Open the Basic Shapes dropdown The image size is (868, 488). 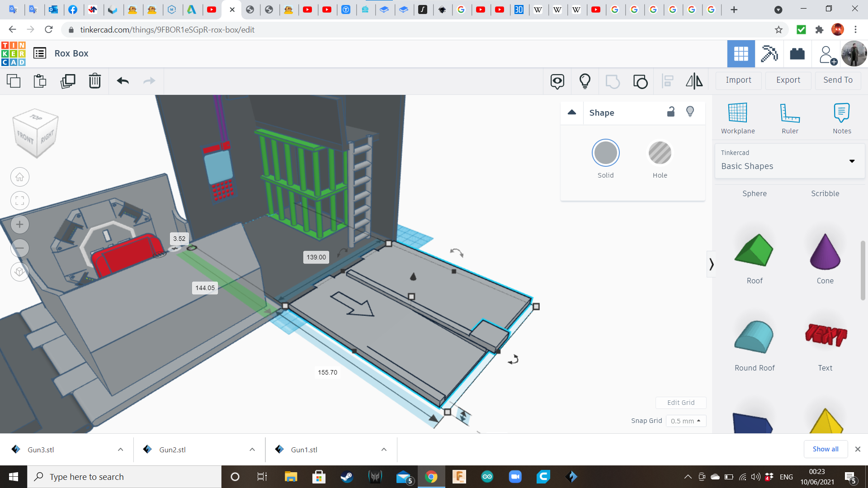[790, 161]
